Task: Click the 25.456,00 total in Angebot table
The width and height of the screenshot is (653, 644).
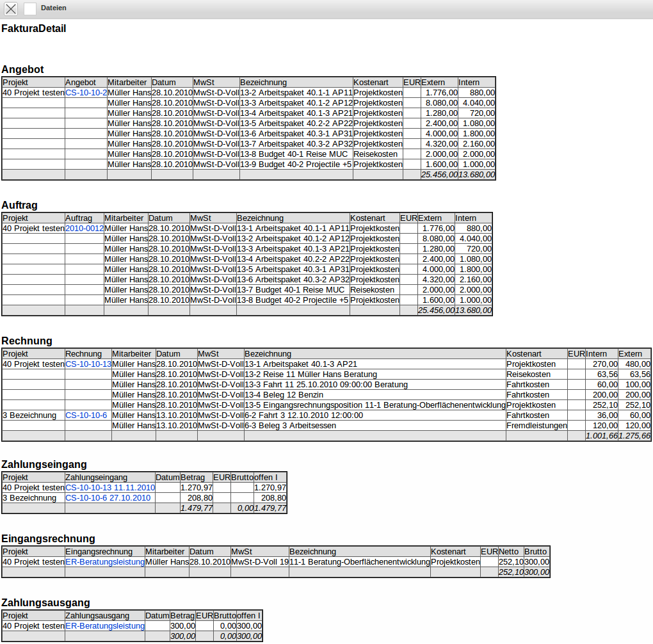Action: [x=439, y=175]
